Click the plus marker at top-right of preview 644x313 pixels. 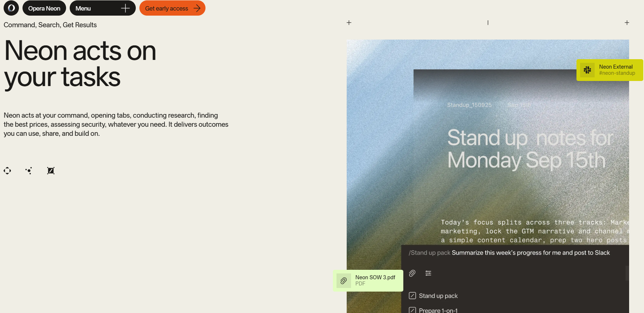tap(627, 23)
